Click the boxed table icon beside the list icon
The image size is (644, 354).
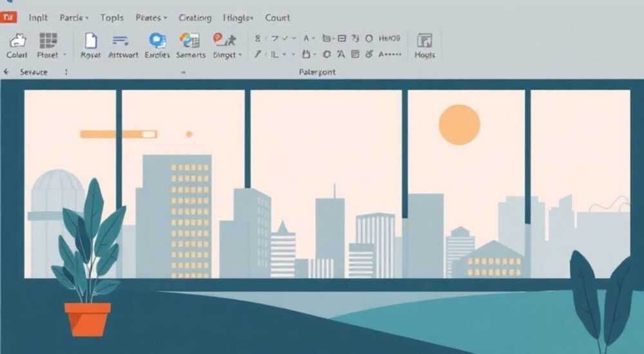342,38
